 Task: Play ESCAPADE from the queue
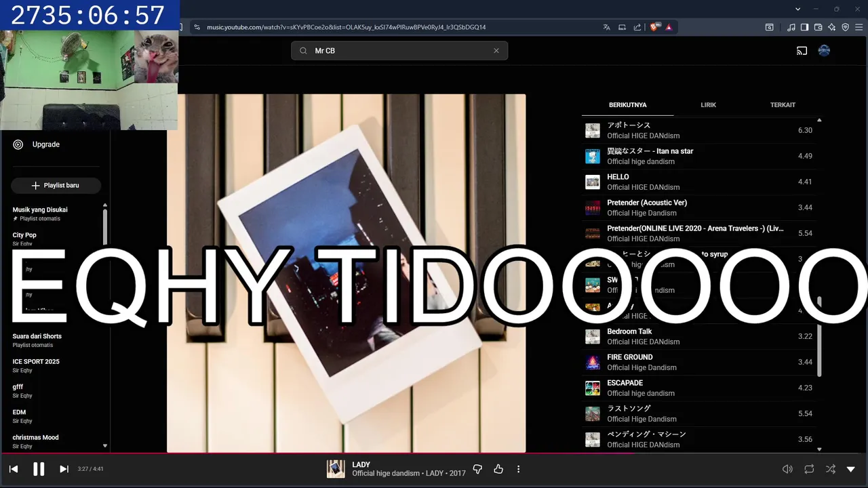(x=700, y=388)
